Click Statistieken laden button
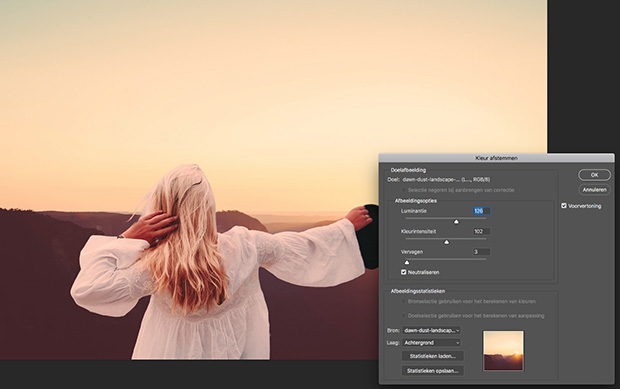This screenshot has height=389, width=620. point(433,356)
